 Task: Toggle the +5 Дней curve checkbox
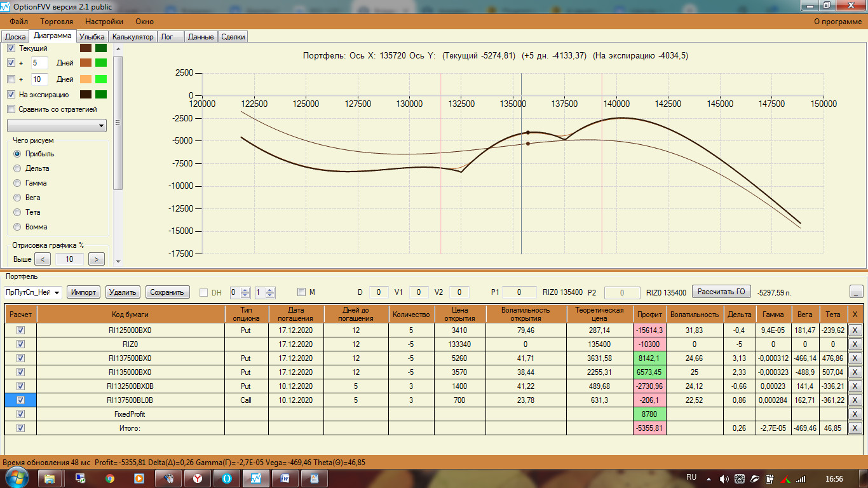point(11,63)
